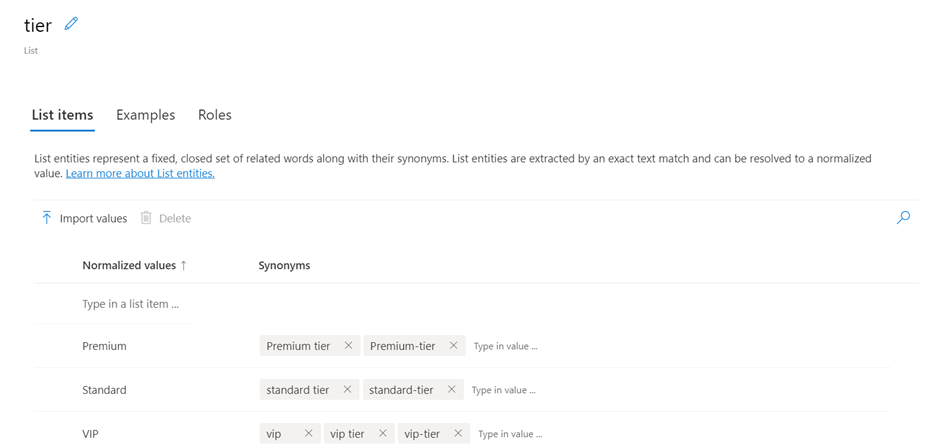The height and width of the screenshot is (448, 936).
Task: Click synonym input field for VIP row
Action: [x=510, y=435]
